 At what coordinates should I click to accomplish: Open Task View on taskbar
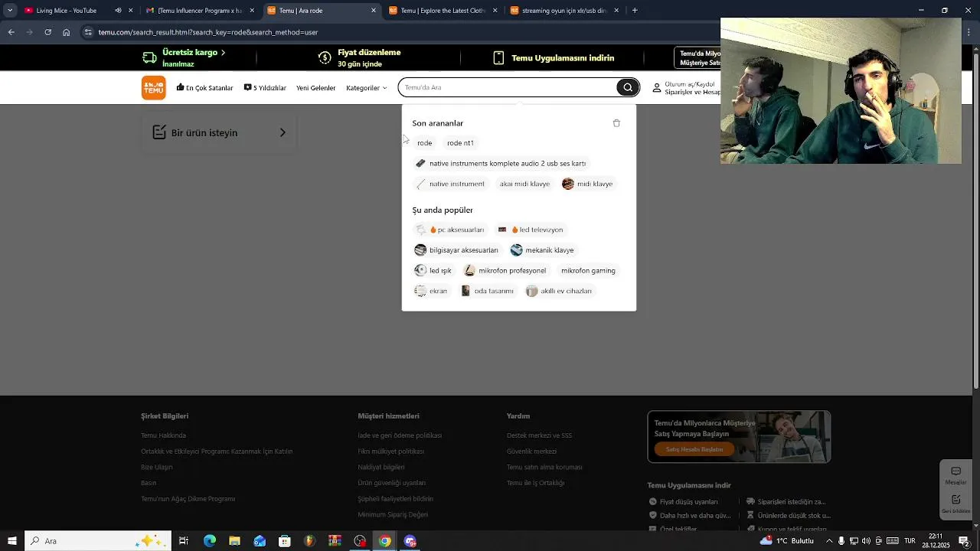tap(184, 541)
